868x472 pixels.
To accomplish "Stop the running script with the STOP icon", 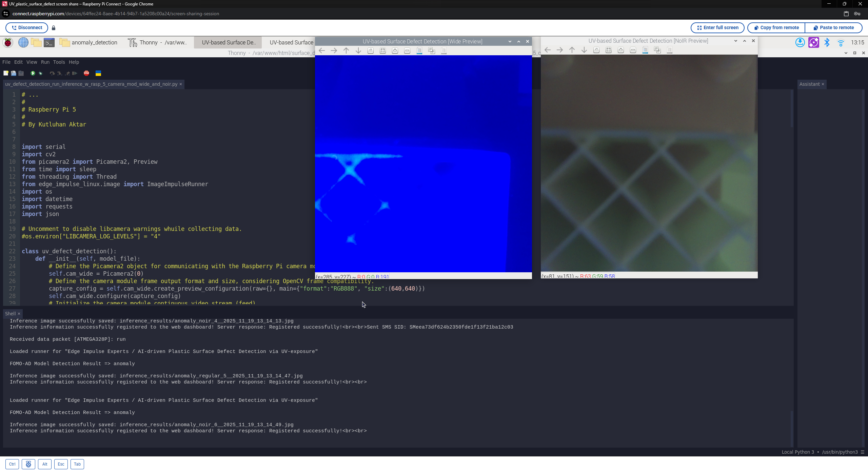I will pos(86,73).
